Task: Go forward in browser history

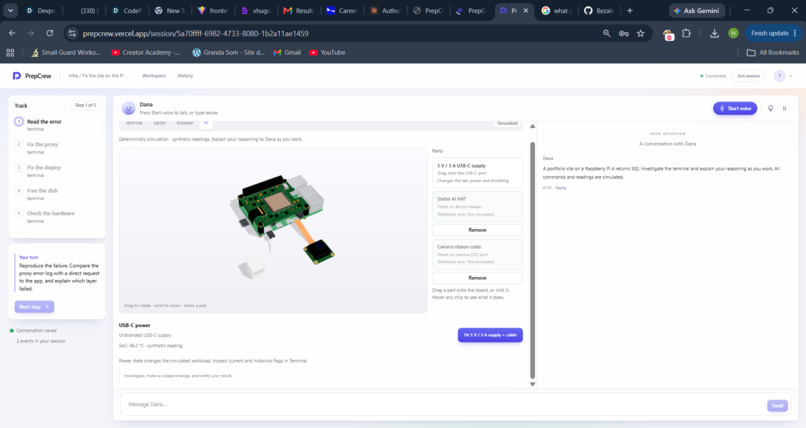Action: point(31,33)
